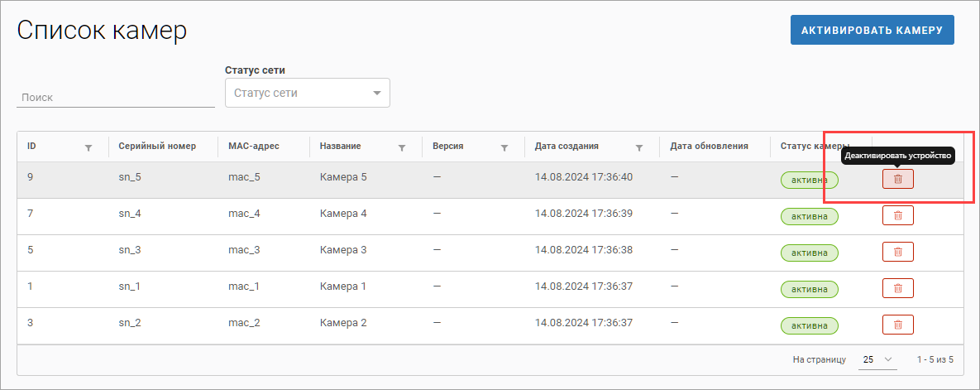Click the filter icon in Название column

(402, 147)
